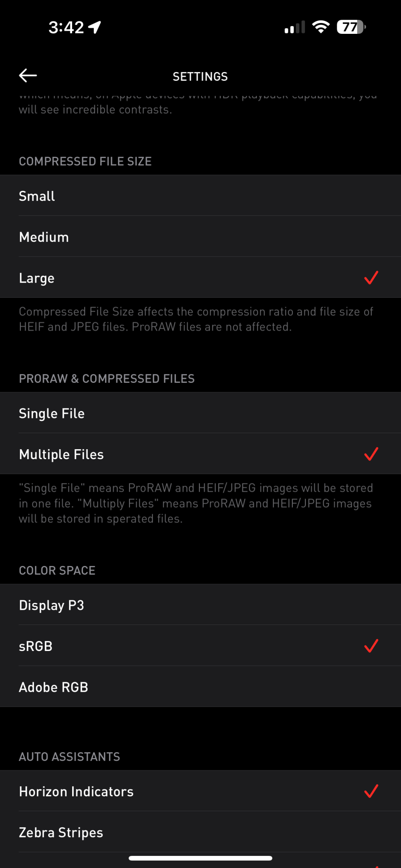Tap the red checkmark next to sRGB
Viewport: 401px width, 868px height.
[371, 646]
